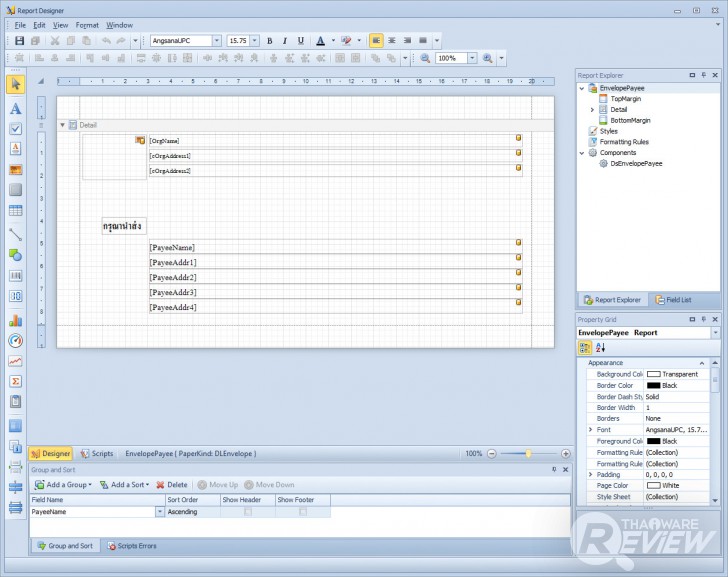Click the Page Color White swatch
The width and height of the screenshot is (728, 577).
coord(654,485)
